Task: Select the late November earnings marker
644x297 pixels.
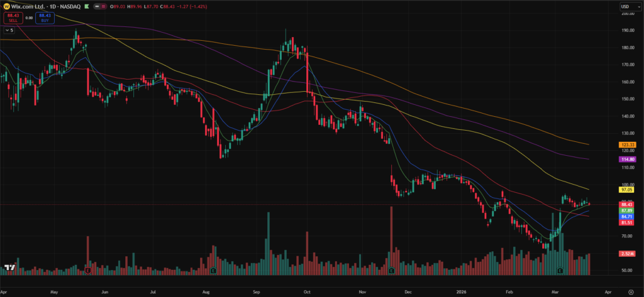Action: coord(391,271)
